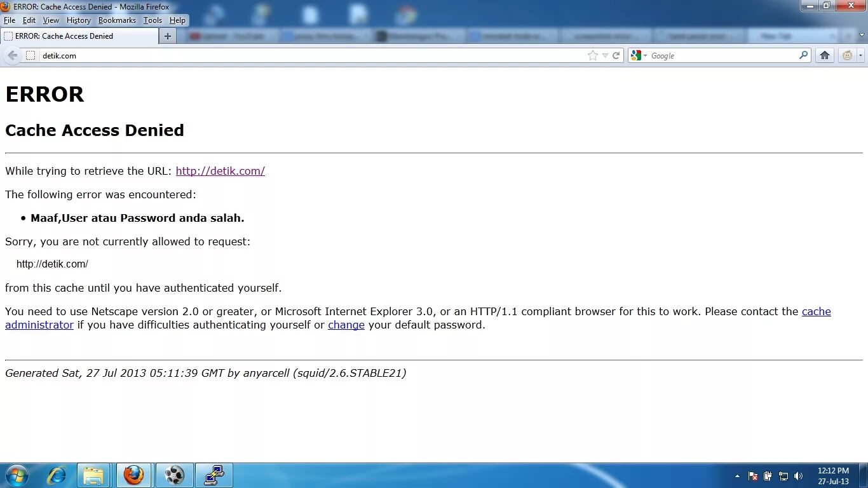Open a new tab with the plus button
868x488 pixels.
168,36
